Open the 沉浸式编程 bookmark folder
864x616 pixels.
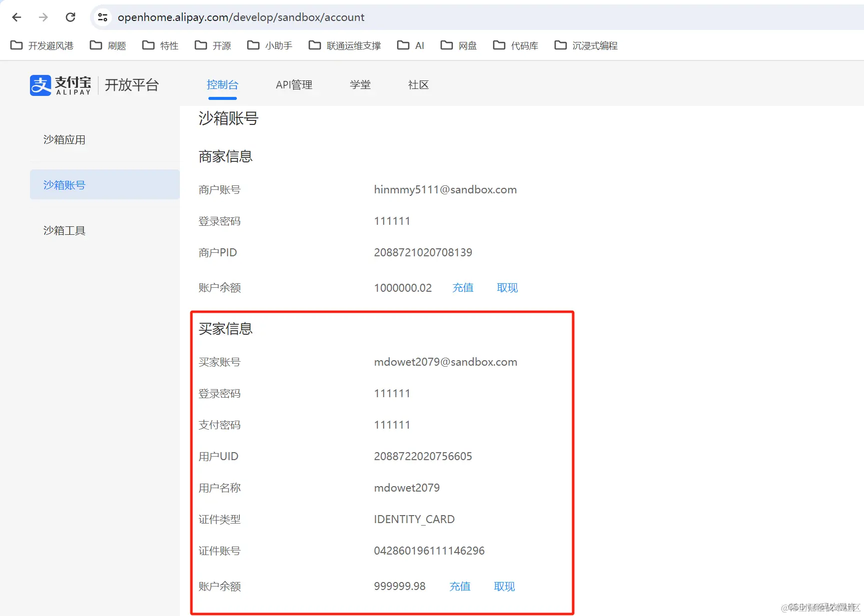coord(586,45)
